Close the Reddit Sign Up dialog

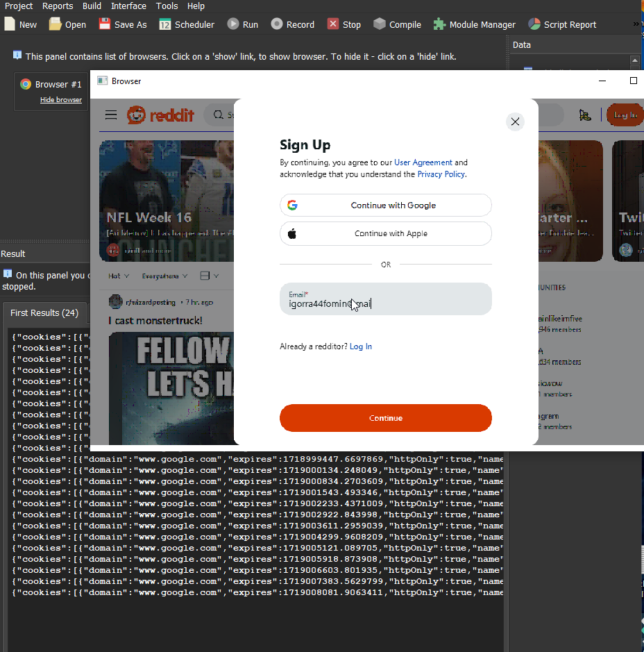(515, 122)
